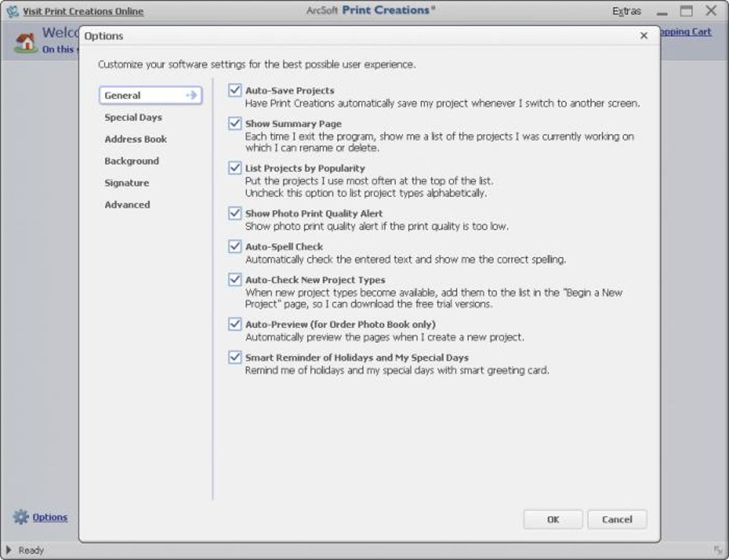Uncheck Auto-Check New Project Types
This screenshot has width=729, height=560.
[235, 279]
